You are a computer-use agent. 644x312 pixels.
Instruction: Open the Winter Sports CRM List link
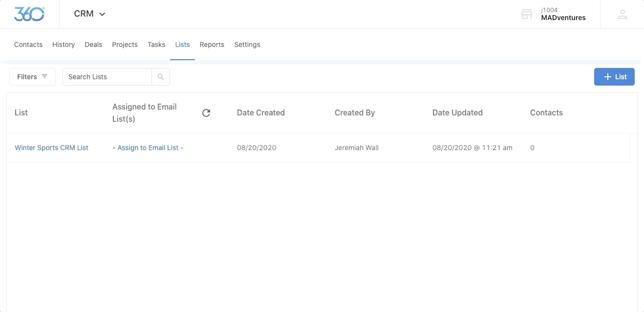click(51, 148)
